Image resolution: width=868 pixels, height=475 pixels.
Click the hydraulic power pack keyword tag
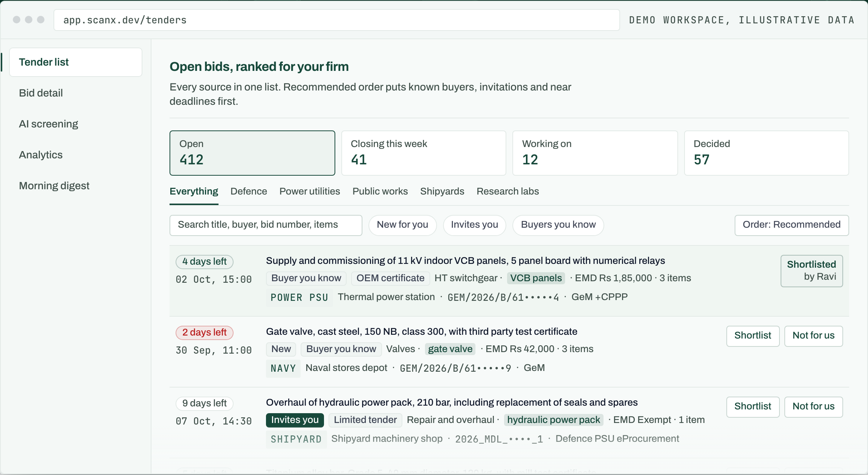553,420
